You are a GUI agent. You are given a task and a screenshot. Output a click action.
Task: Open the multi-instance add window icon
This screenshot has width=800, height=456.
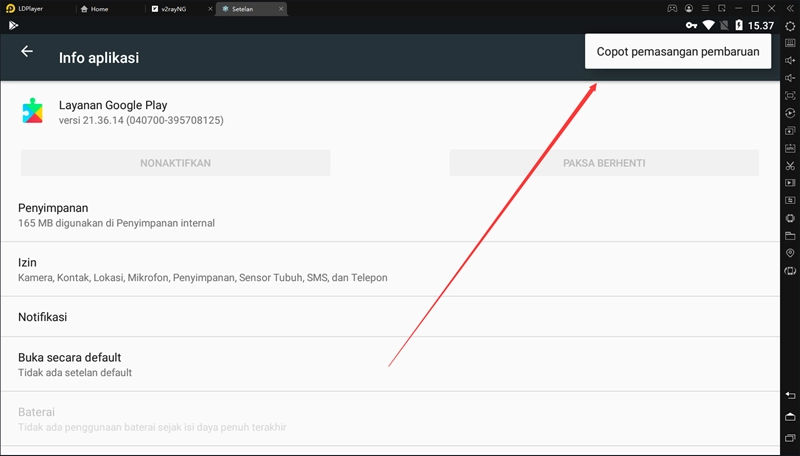click(x=790, y=131)
